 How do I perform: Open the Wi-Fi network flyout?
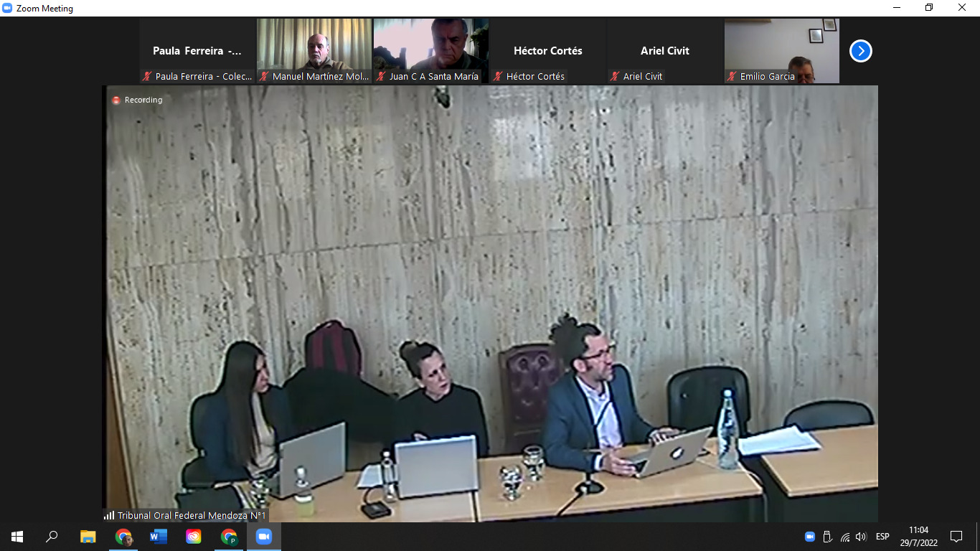tap(845, 537)
